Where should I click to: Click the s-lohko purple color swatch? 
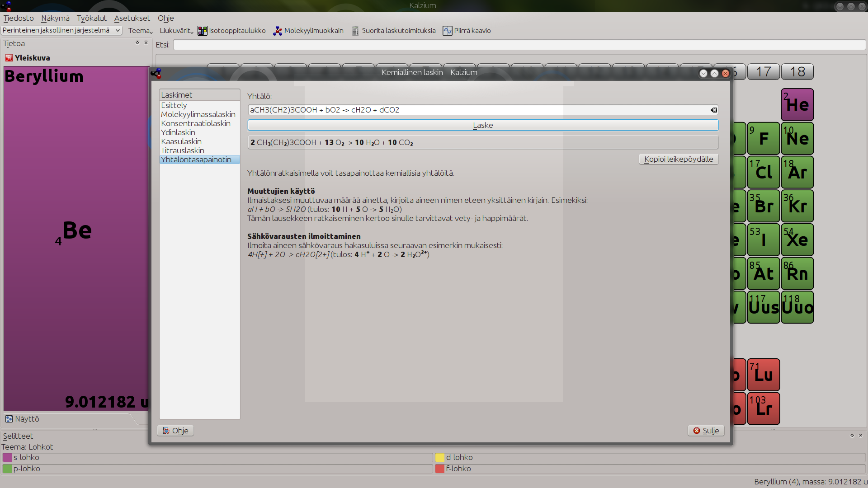point(7,457)
